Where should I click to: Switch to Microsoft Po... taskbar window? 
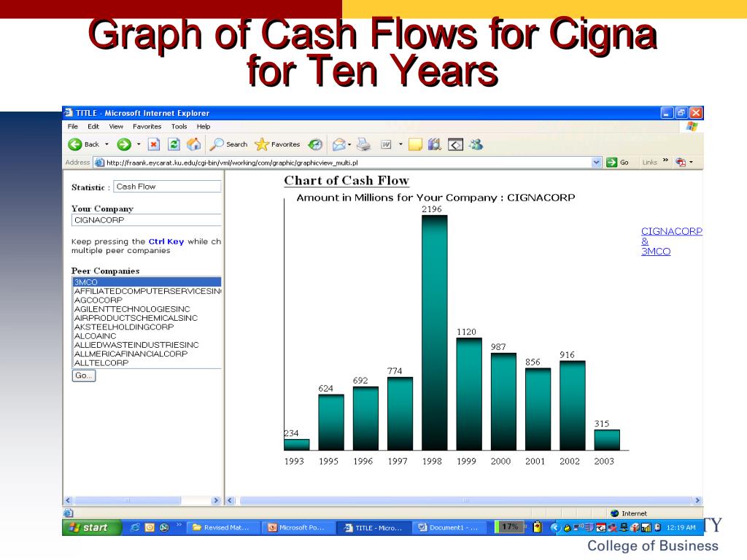(298, 528)
